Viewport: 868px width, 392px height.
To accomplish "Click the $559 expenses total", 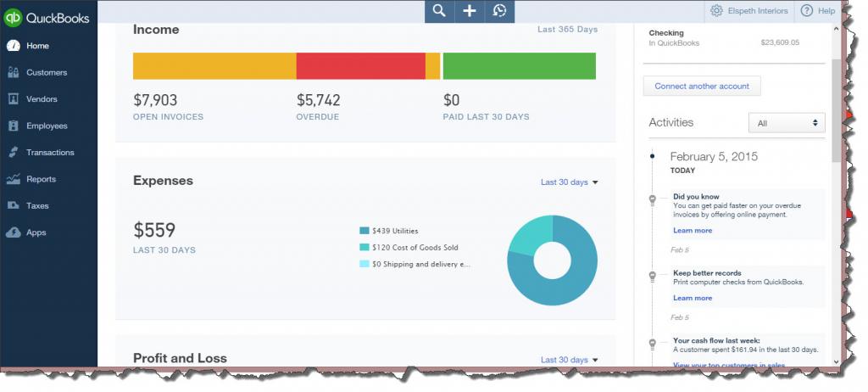I will [154, 230].
